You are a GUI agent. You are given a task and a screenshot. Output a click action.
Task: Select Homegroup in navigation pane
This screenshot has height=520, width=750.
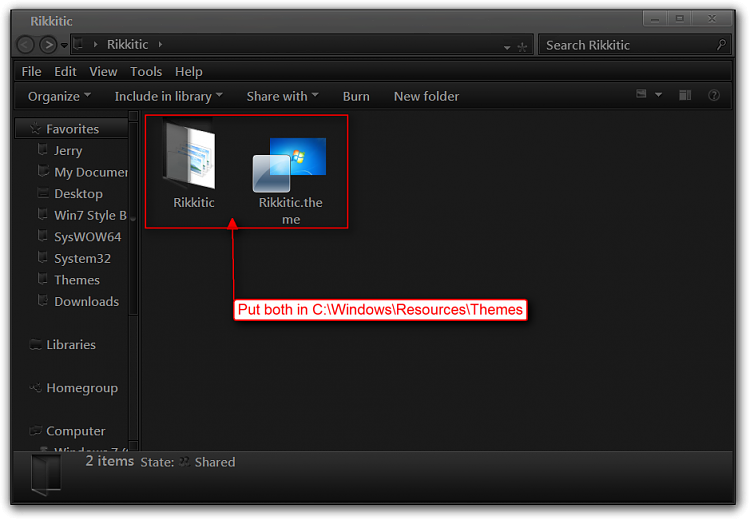82,388
